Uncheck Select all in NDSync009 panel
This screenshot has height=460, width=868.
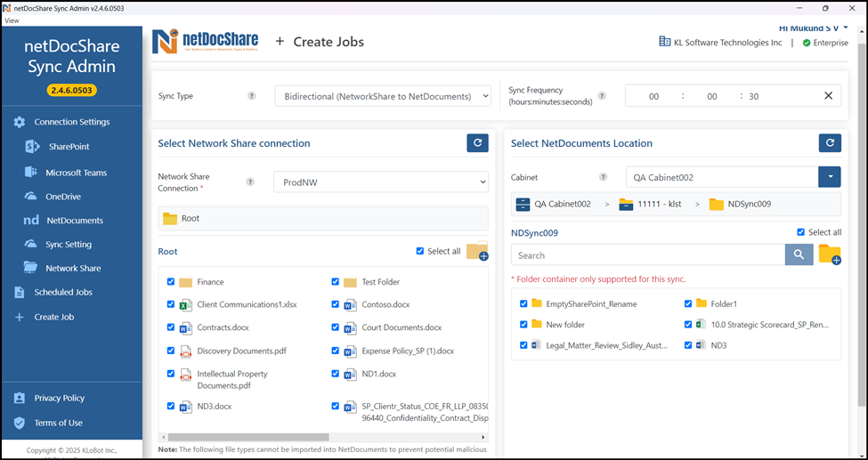click(x=800, y=232)
